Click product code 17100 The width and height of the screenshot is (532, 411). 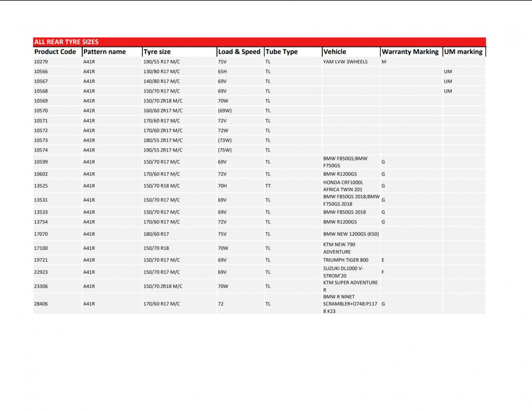(41, 248)
